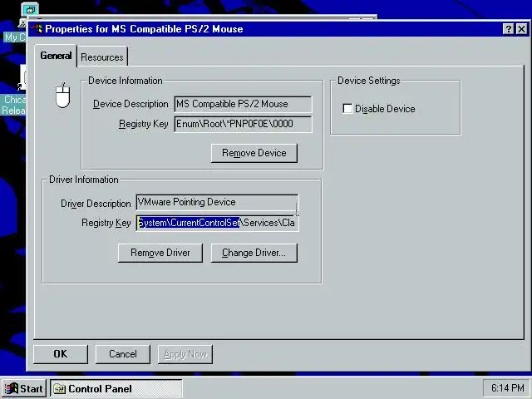Click the title bar system icon
Image resolution: width=532 pixels, height=399 pixels.
point(37,29)
